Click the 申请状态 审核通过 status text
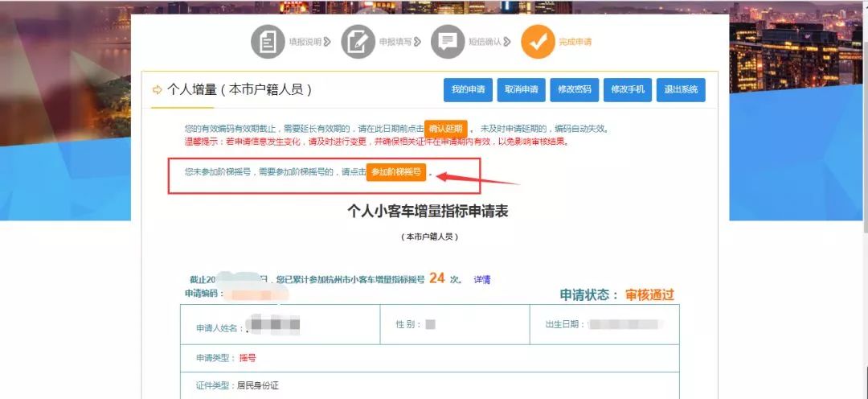Viewport: 868px width, 399px height. (x=616, y=294)
